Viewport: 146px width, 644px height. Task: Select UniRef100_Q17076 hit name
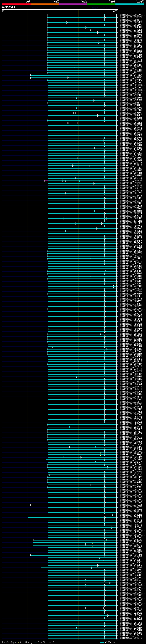click(131, 485)
